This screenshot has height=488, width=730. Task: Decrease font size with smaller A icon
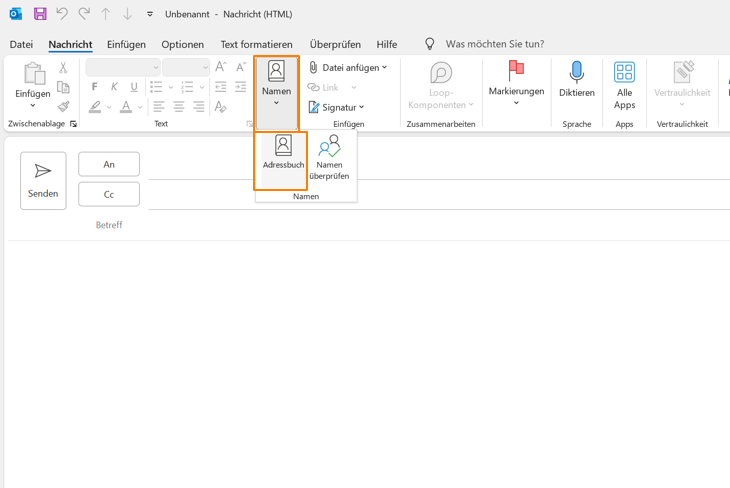pos(241,67)
